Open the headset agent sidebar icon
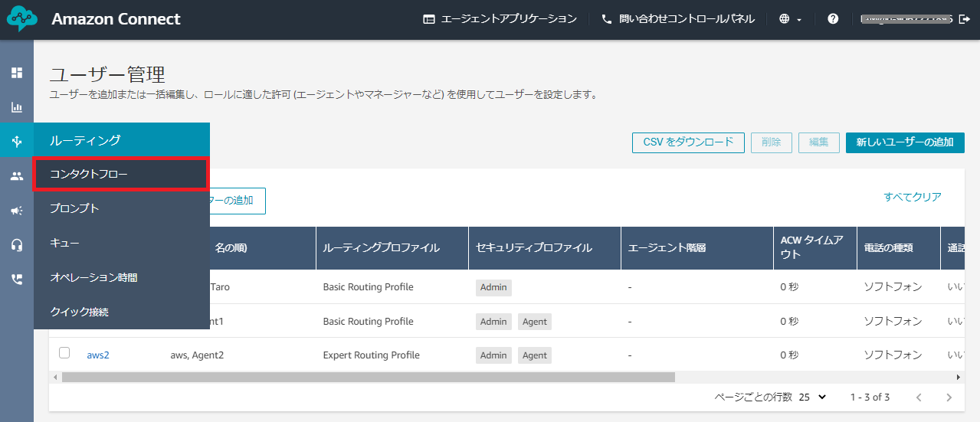 17,245
